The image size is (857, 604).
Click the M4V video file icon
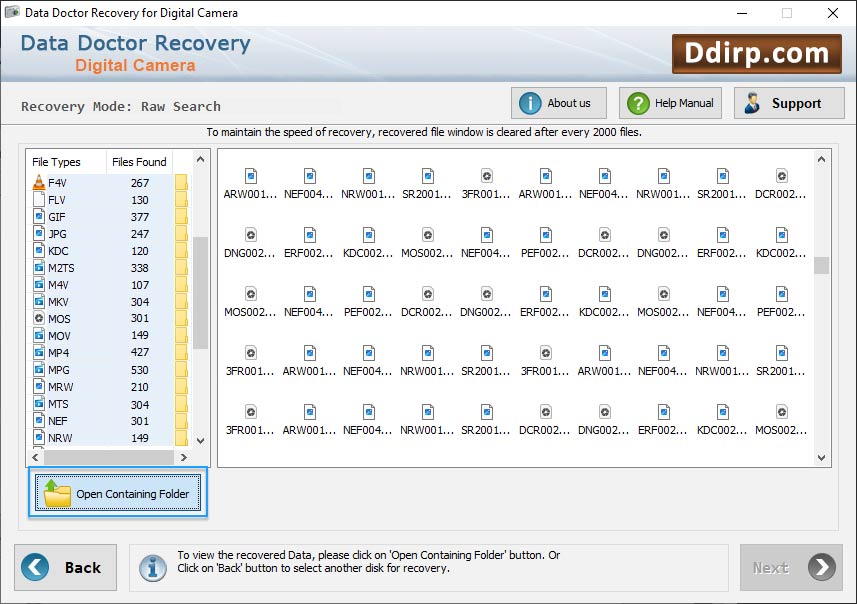[x=39, y=284]
